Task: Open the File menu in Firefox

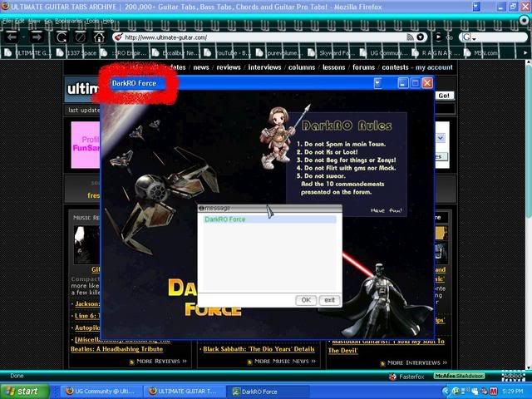Action: pyautogui.click(x=7, y=21)
